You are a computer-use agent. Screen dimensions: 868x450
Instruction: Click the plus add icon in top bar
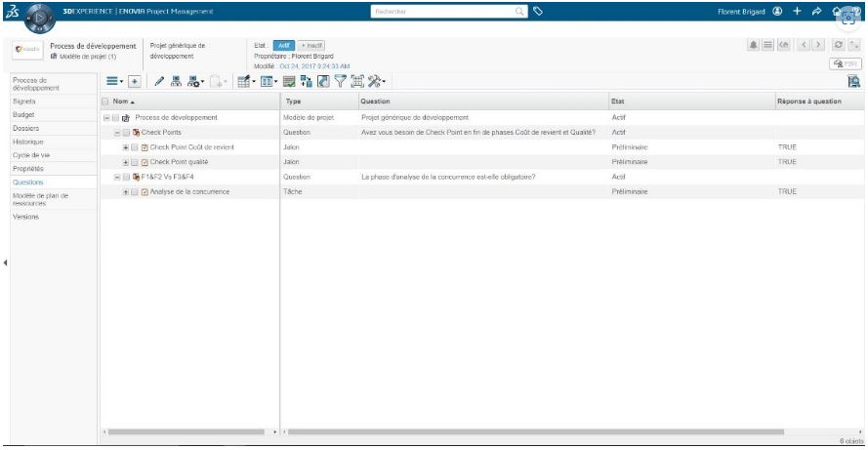click(797, 11)
